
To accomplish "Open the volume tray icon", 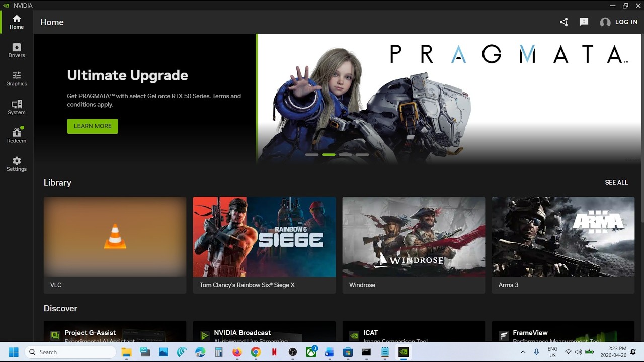I will click(x=579, y=352).
